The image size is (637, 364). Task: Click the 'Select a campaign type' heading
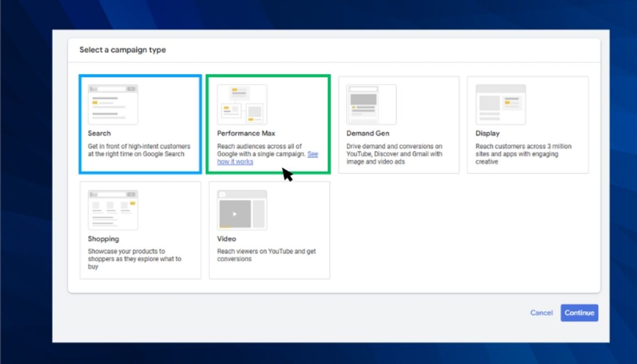coord(122,50)
